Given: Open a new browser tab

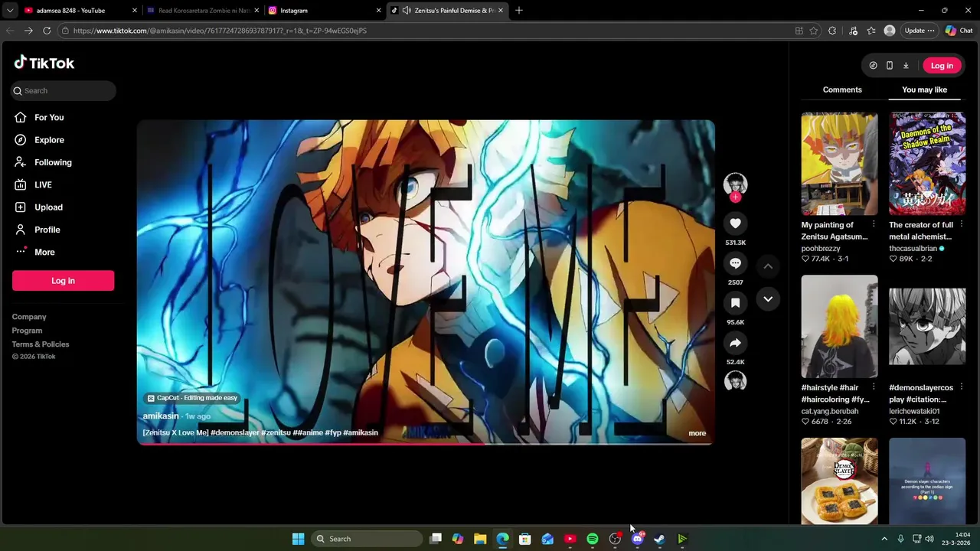Looking at the screenshot, I should pyautogui.click(x=519, y=11).
